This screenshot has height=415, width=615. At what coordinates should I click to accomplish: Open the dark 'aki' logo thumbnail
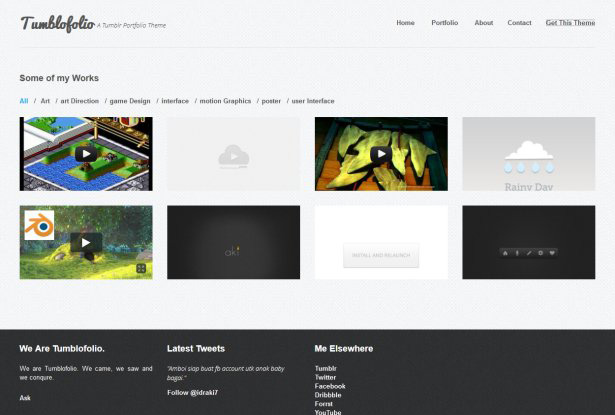click(x=233, y=242)
